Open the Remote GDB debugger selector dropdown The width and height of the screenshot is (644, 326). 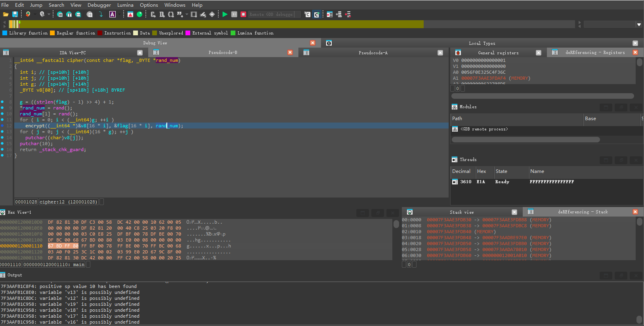point(274,14)
